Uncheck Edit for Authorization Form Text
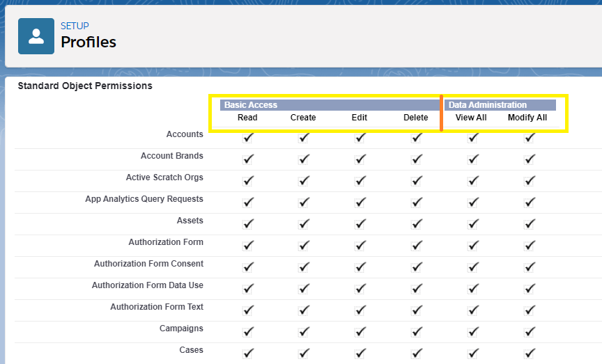602x364 pixels. click(x=360, y=310)
